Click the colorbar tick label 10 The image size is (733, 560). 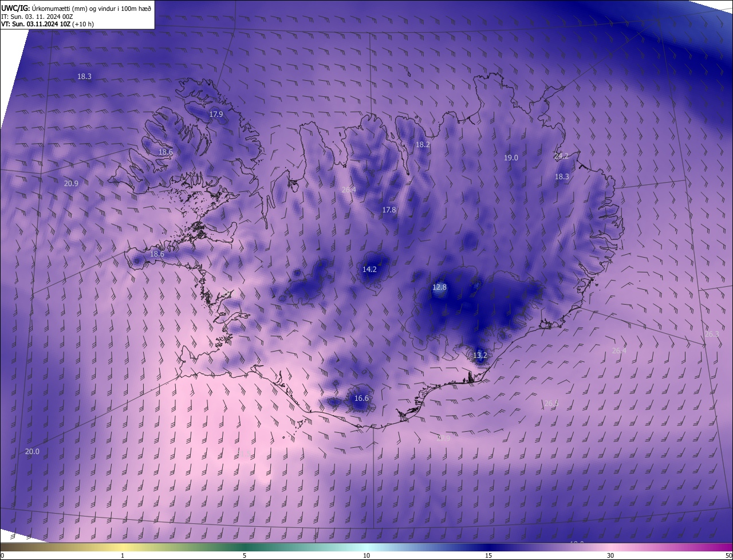pos(366,555)
